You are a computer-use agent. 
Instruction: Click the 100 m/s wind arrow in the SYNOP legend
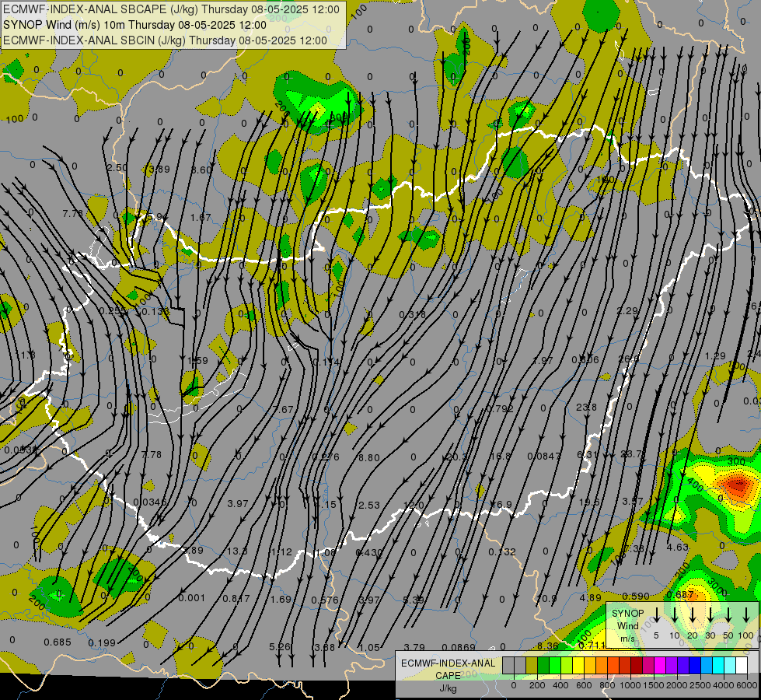[x=746, y=614]
